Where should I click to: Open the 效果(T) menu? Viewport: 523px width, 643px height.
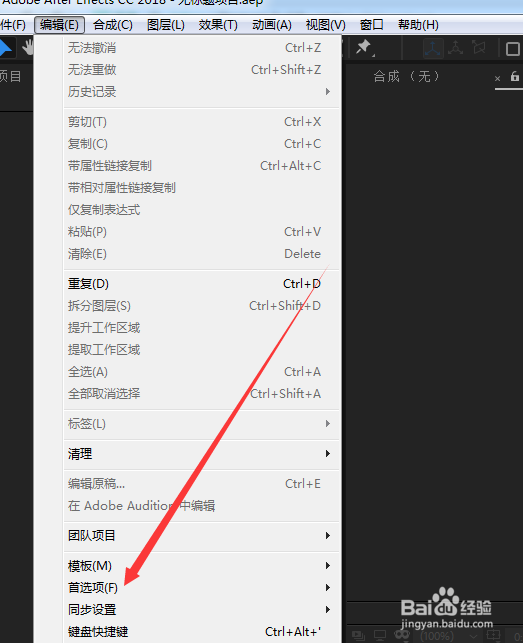pyautogui.click(x=218, y=25)
